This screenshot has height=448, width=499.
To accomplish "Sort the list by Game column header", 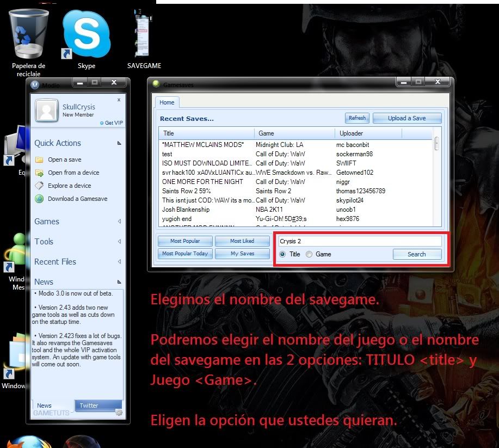I will pos(295,133).
